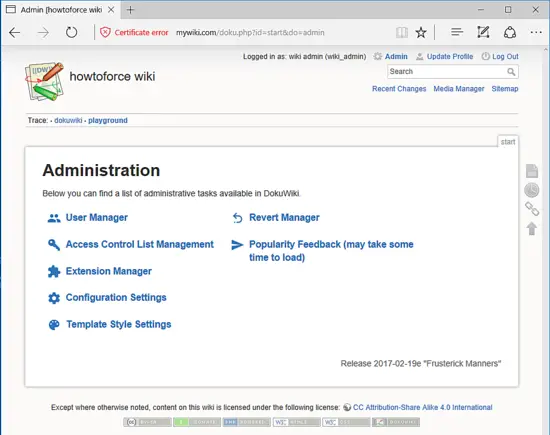The height and width of the screenshot is (435, 550).
Task: Open the browser more actions menu
Action: click(x=536, y=32)
